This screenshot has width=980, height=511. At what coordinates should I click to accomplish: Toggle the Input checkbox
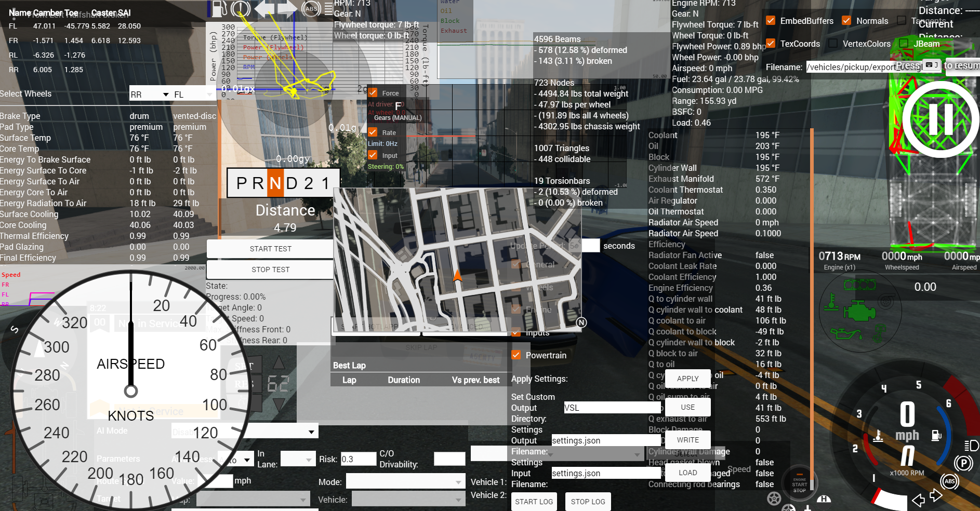[373, 155]
